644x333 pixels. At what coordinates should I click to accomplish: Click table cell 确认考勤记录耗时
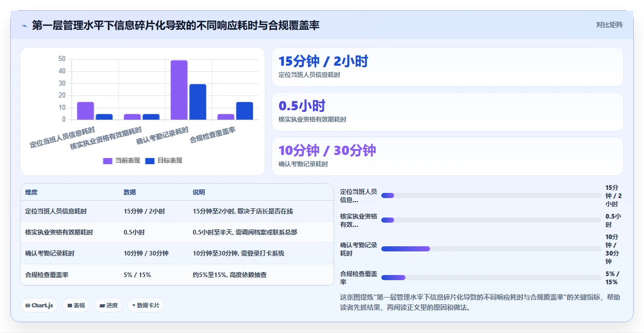pos(50,253)
